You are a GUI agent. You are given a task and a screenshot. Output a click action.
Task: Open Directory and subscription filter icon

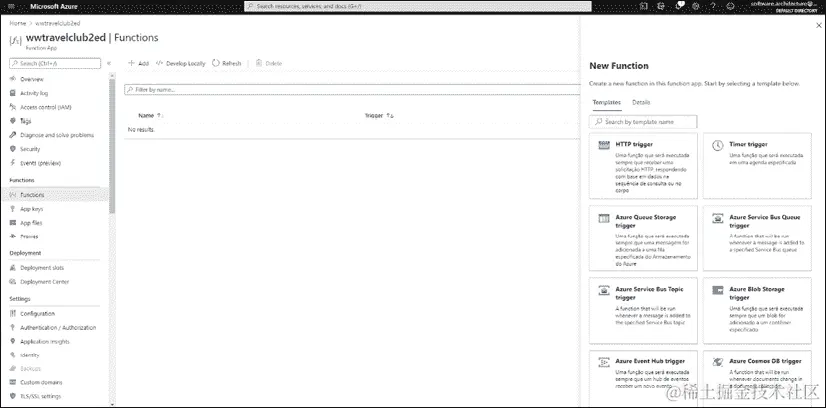661,6
